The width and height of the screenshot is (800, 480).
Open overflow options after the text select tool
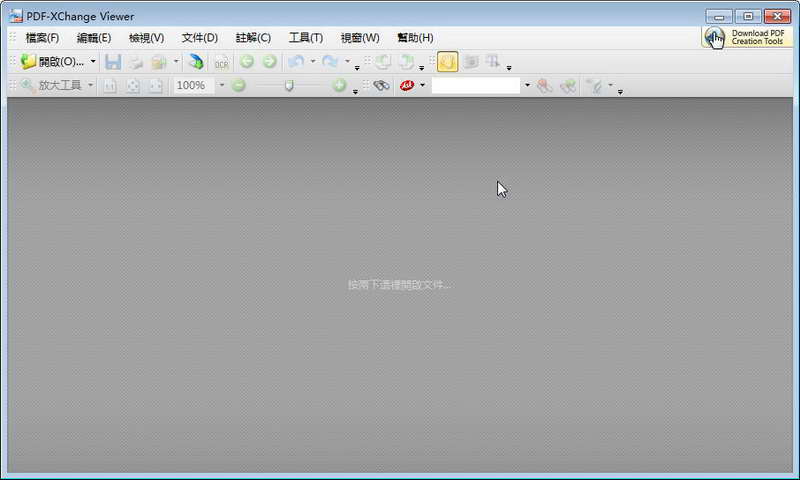(x=509, y=68)
